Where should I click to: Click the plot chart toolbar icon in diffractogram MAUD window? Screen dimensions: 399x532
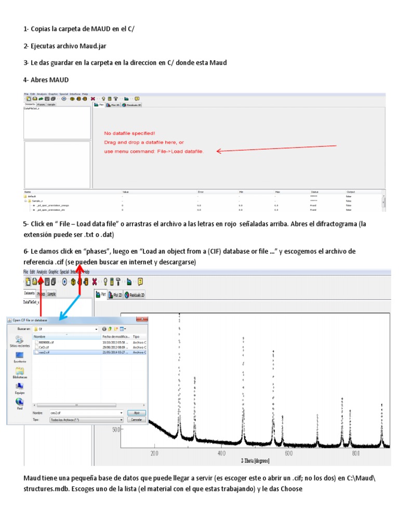129,282
